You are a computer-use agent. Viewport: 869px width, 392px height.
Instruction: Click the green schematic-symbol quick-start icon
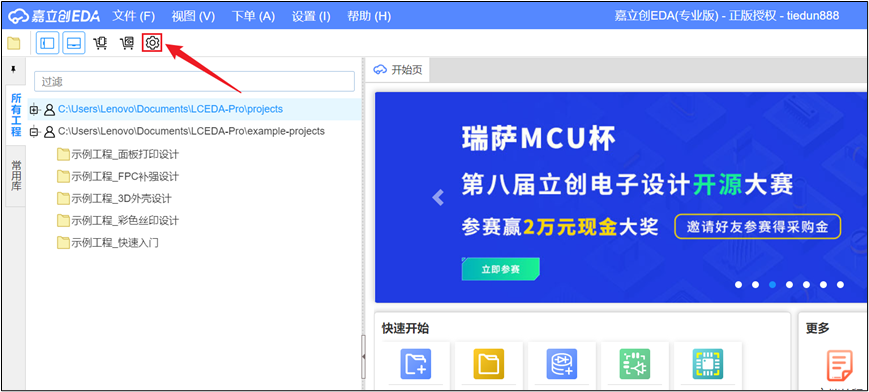click(635, 364)
